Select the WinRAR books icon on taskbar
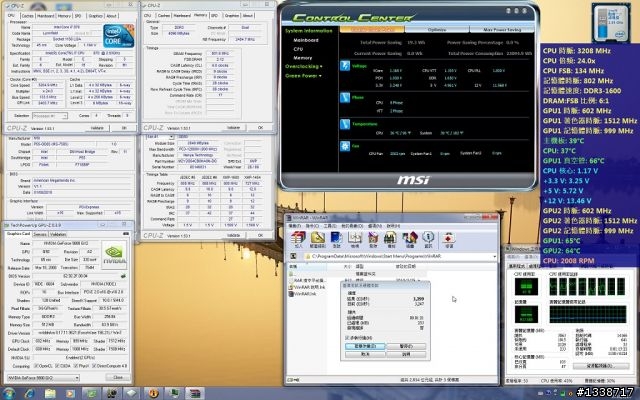 pyautogui.click(x=195, y=393)
